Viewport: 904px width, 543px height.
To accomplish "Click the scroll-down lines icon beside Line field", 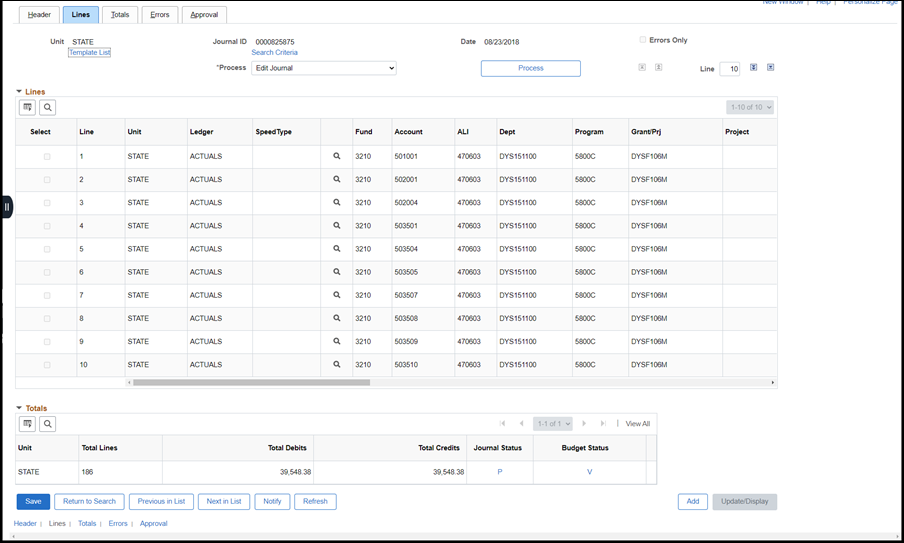I will [x=754, y=67].
